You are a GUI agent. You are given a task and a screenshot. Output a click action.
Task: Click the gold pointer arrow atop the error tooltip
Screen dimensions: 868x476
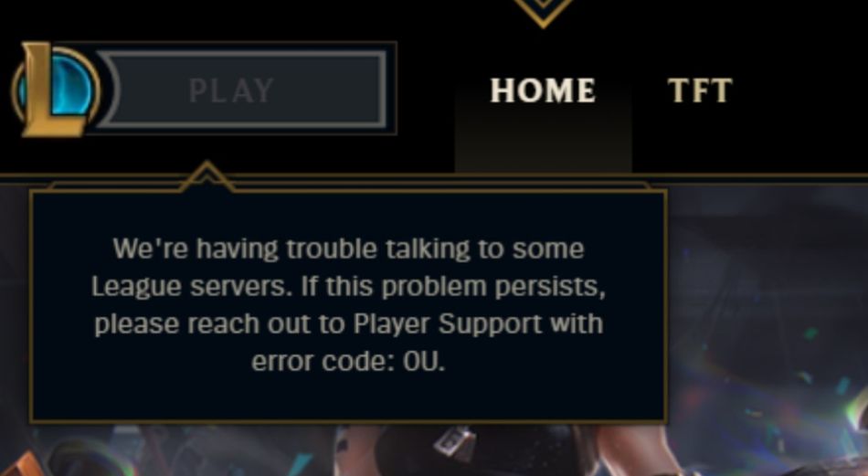(207, 176)
